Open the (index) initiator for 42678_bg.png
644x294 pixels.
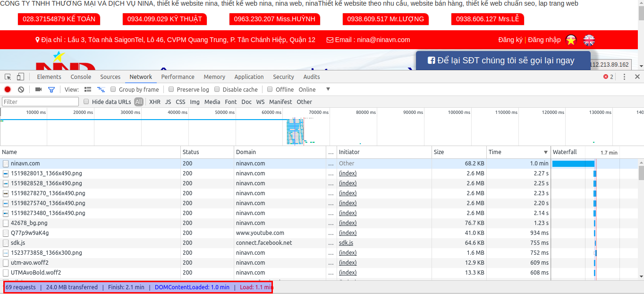[348, 223]
